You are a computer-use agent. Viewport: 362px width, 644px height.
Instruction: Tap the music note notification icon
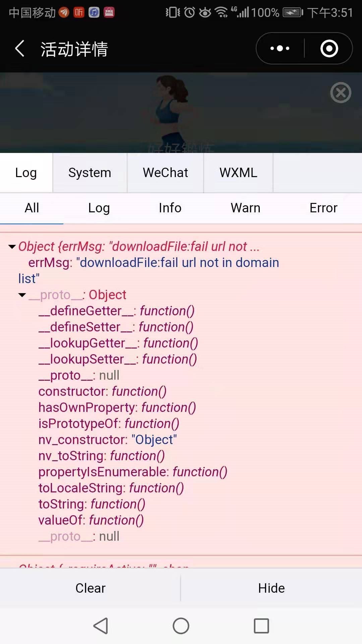[94, 12]
